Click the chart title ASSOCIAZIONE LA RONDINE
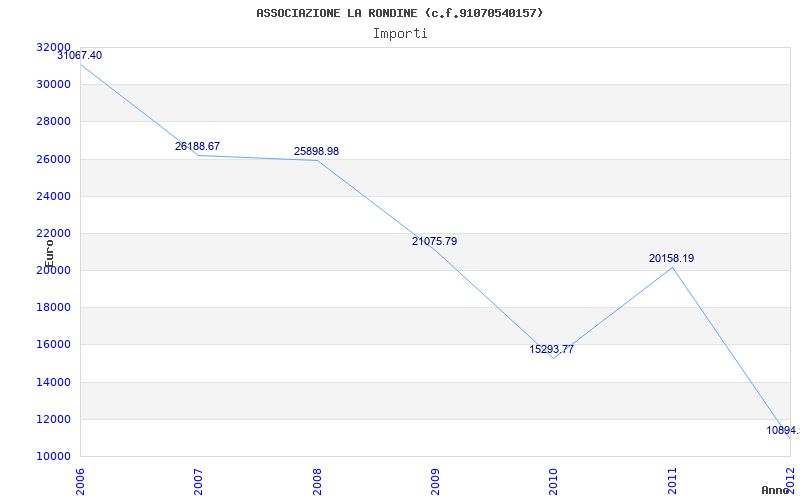 coord(338,13)
